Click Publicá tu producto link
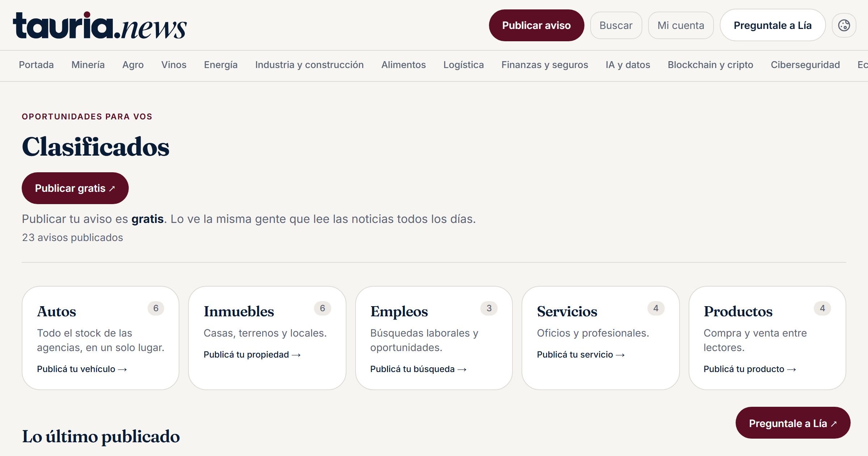The width and height of the screenshot is (868, 456). point(750,369)
